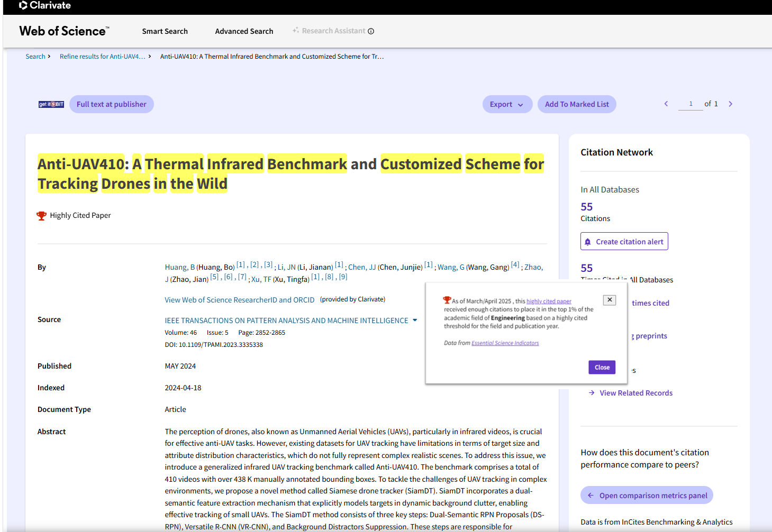The image size is (772, 532).
Task: Open the Essential Science Indicators link
Action: pyautogui.click(x=505, y=343)
